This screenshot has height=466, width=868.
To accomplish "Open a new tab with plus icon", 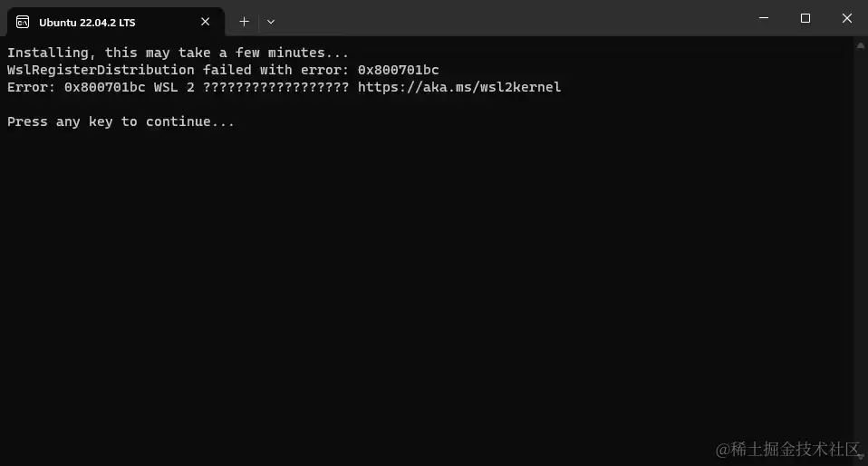I will 244,22.
